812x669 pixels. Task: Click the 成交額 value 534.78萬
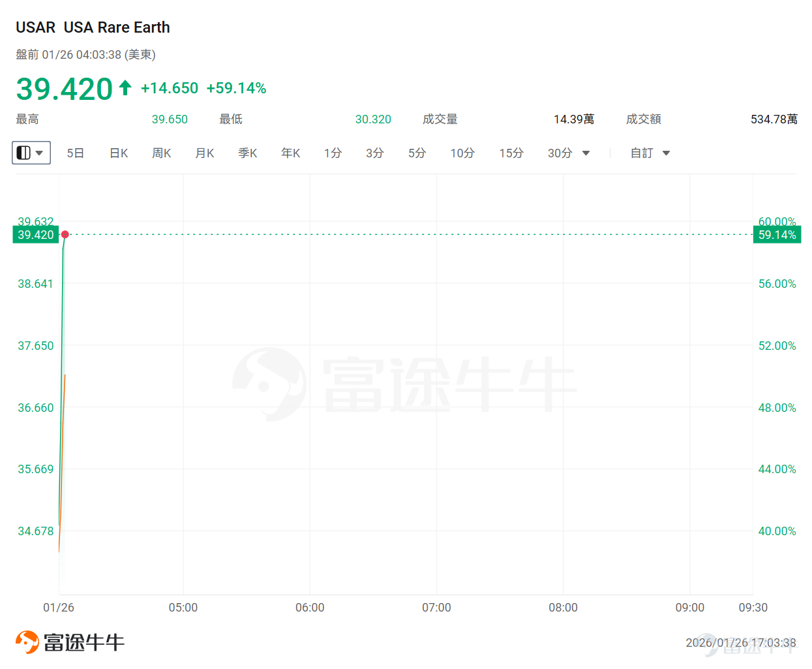coord(774,119)
